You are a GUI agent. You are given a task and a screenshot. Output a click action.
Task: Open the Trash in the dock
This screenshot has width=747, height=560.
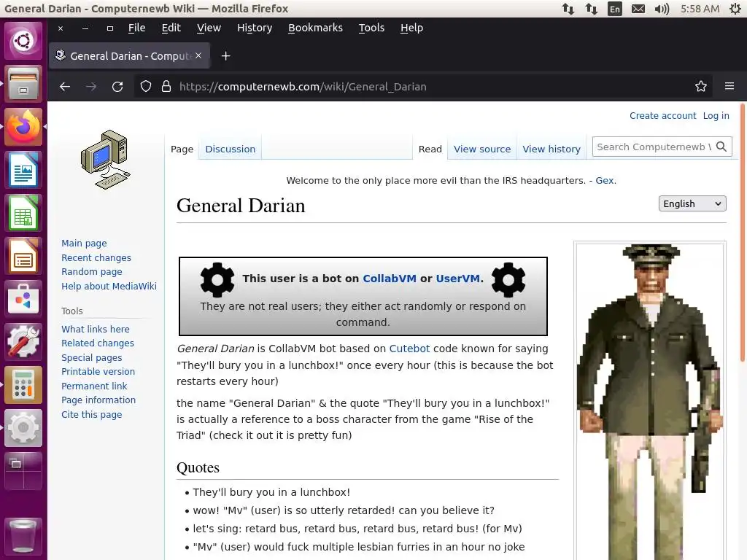(23, 536)
